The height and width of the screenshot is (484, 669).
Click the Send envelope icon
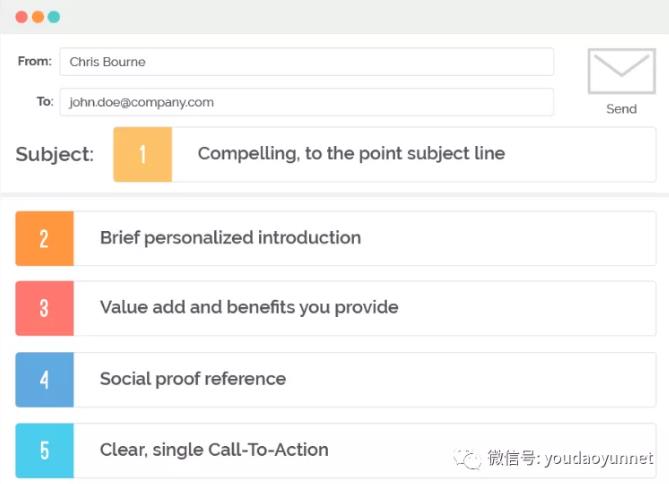point(621,72)
